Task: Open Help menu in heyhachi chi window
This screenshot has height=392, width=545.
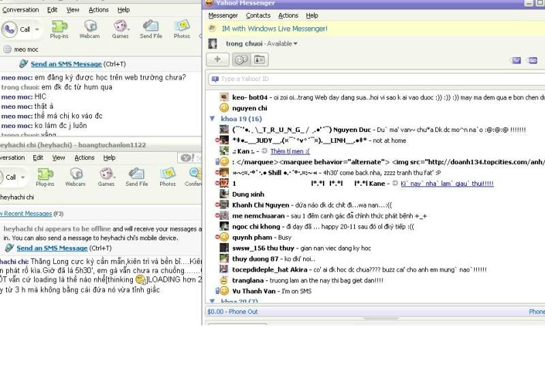Action: pos(109,158)
